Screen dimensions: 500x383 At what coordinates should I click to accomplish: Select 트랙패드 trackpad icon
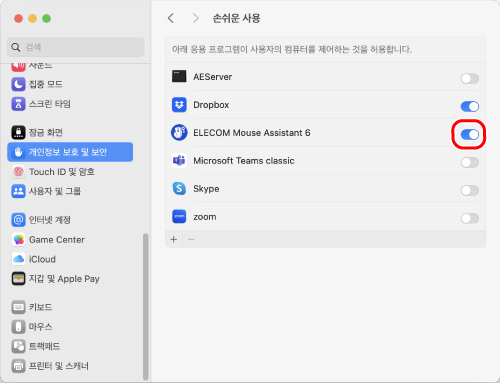click(x=18, y=346)
